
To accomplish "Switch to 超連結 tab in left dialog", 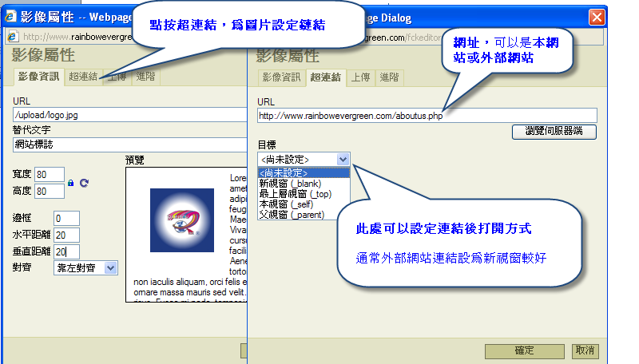I will click(83, 77).
